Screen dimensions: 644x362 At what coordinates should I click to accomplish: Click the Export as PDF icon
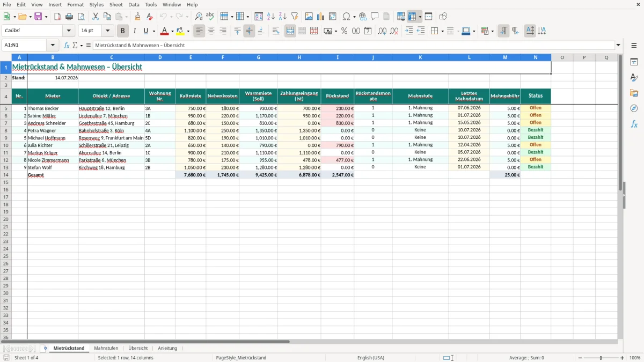point(57,17)
